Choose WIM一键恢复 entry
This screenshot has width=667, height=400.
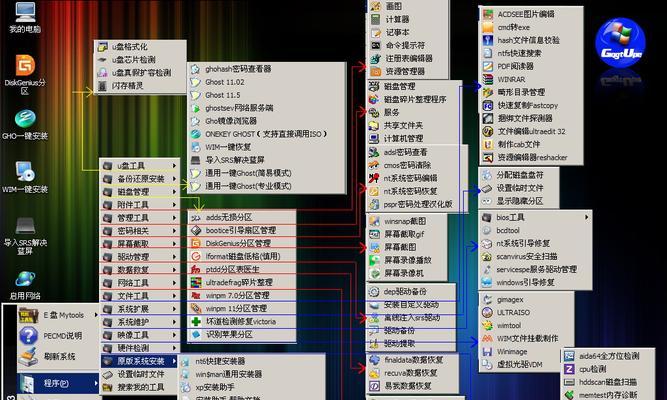pyautogui.click(x=267, y=147)
